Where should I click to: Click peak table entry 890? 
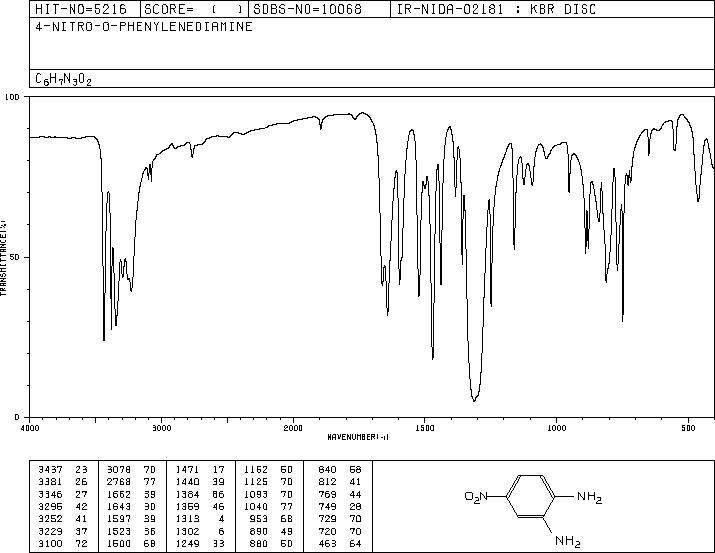(259, 531)
